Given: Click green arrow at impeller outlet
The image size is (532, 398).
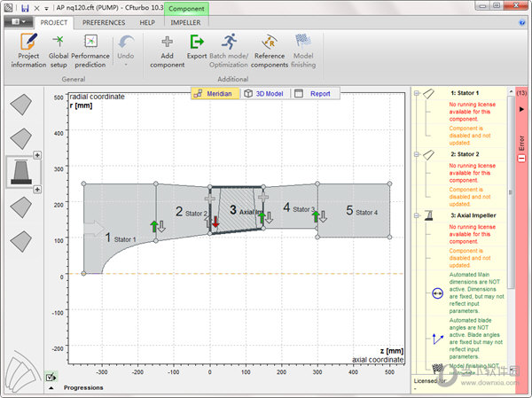Looking at the screenshot, I should [262, 217].
